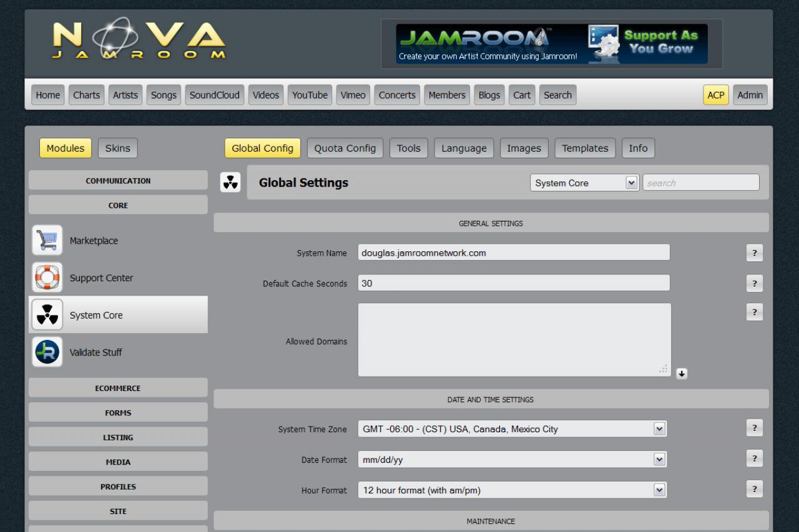
Task: Click the Global Settings search box
Action: pos(701,183)
